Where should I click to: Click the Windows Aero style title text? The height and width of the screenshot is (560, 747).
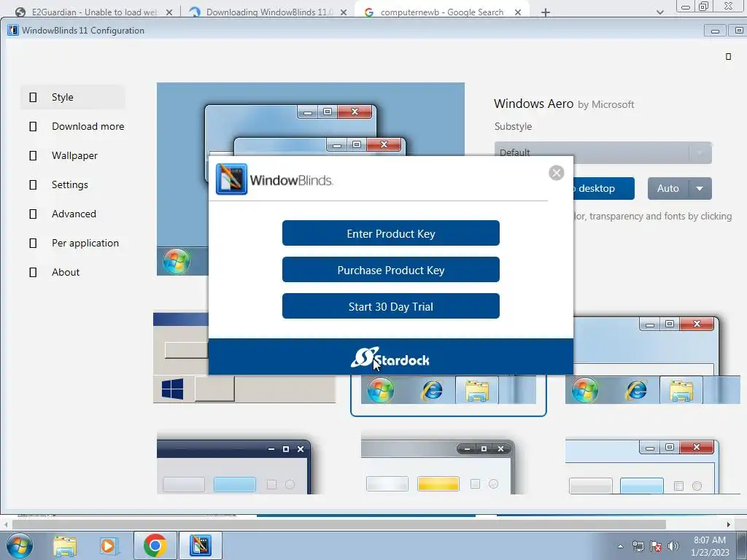[533, 104]
